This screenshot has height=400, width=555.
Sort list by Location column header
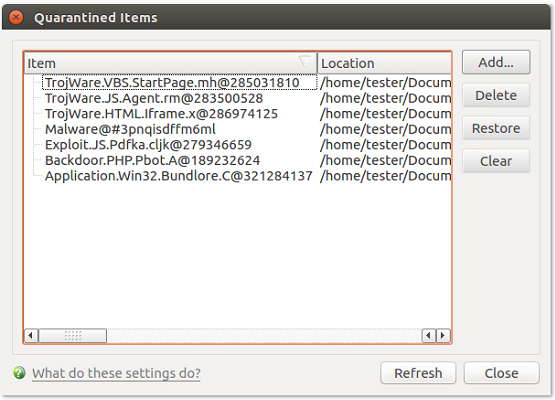[x=384, y=63]
